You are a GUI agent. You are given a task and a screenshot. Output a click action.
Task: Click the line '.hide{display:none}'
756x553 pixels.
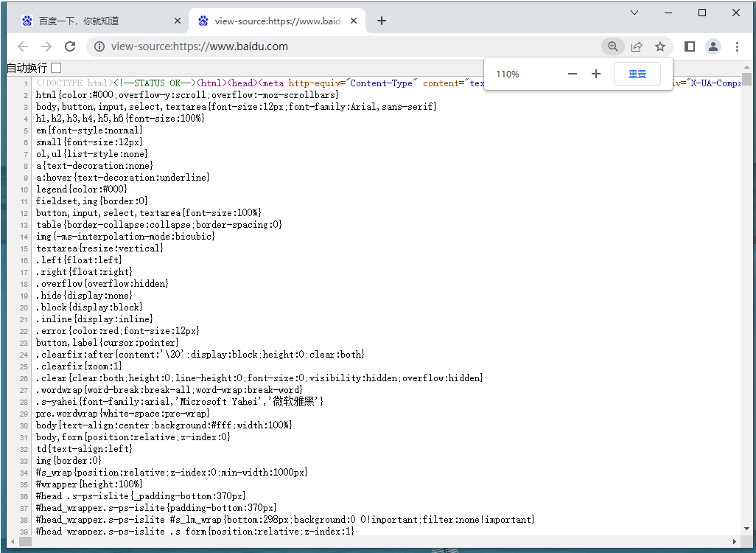(x=85, y=296)
